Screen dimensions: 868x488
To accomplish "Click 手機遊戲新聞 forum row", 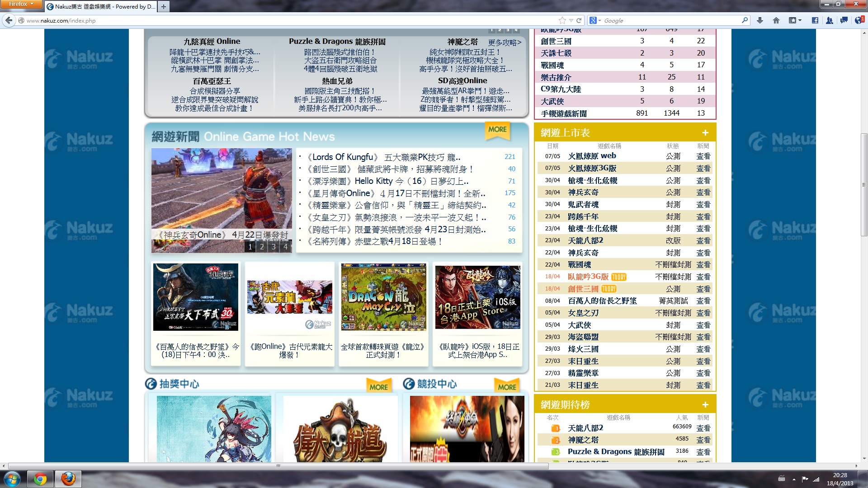I will coord(625,113).
